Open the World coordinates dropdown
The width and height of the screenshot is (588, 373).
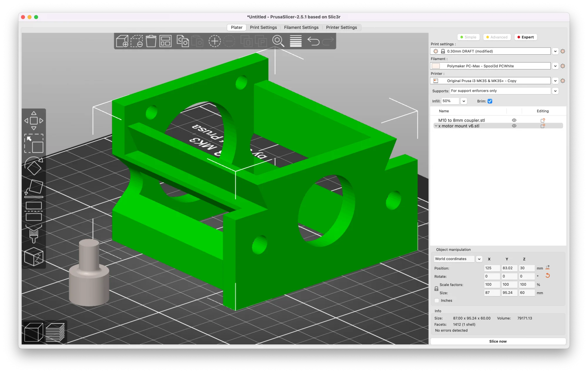(479, 259)
